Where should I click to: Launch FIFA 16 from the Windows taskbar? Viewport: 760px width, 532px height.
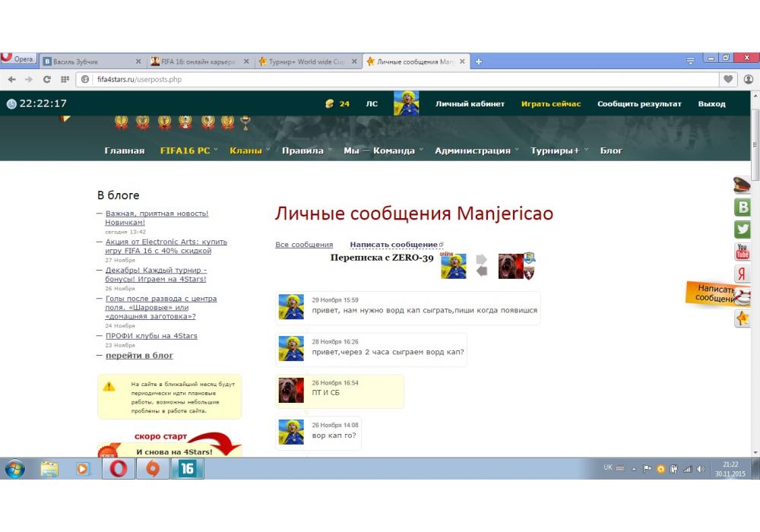(187, 470)
